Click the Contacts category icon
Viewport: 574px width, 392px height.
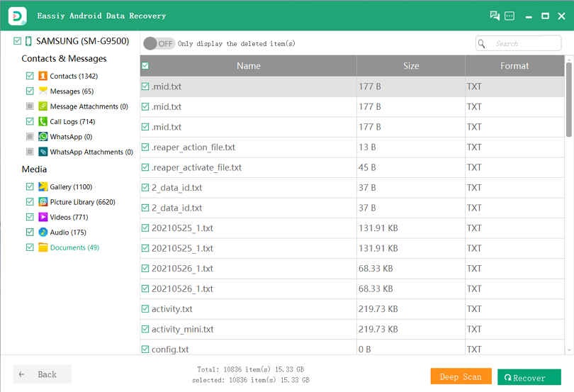pyautogui.click(x=43, y=76)
